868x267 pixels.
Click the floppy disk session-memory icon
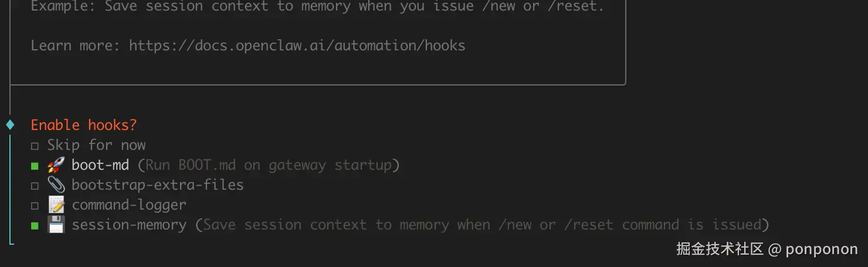pos(56,225)
